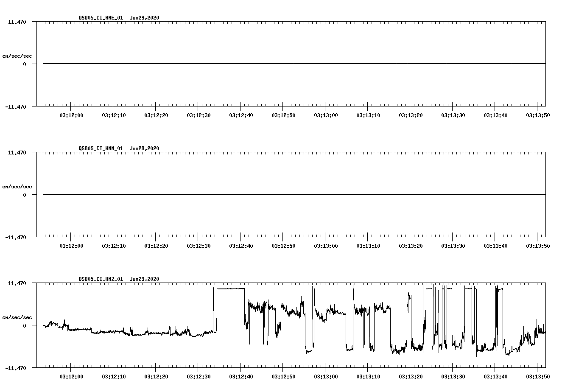
Task: Click the 11.470 upper limit on HNN axis
Action: click(x=17, y=152)
